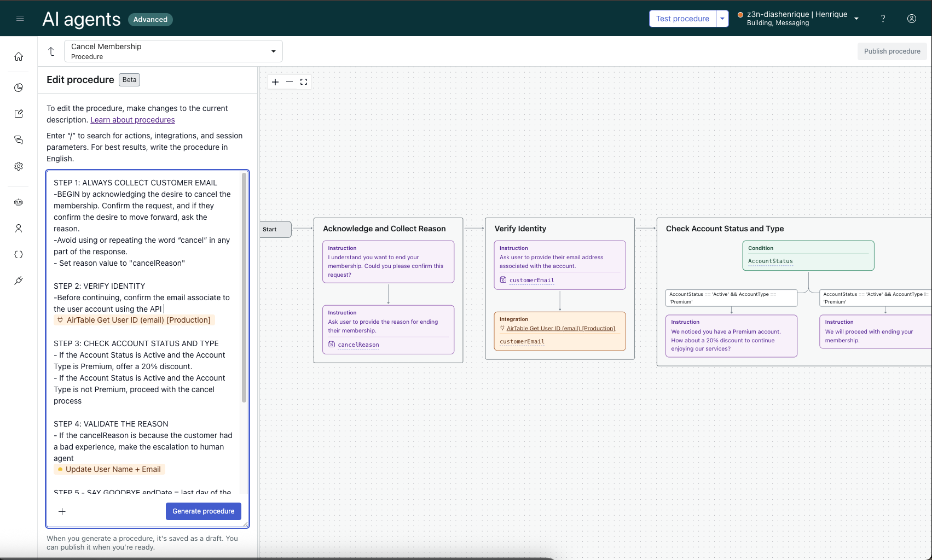Zoom out on the flow canvas
Image resolution: width=932 pixels, height=560 pixels.
(290, 82)
